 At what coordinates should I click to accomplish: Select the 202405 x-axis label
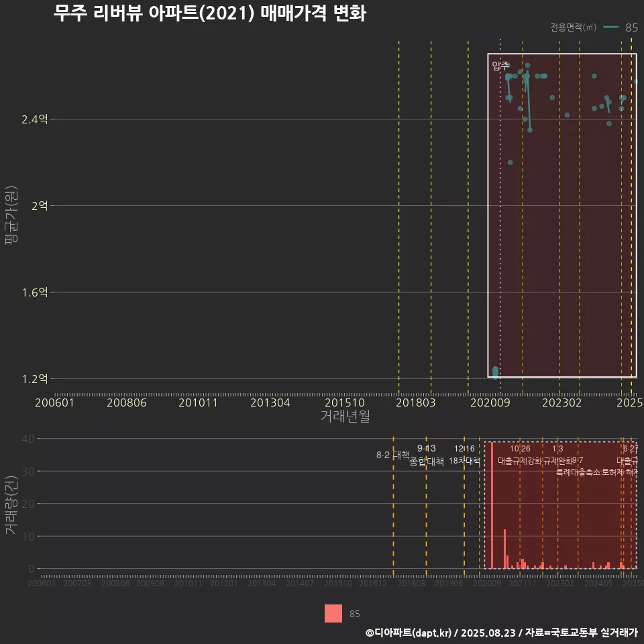point(598,583)
